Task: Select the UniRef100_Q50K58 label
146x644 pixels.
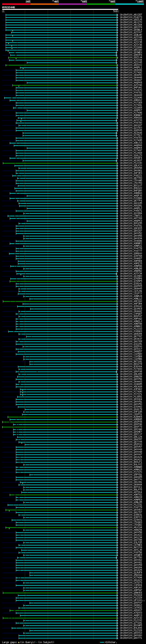Action: pos(131,168)
